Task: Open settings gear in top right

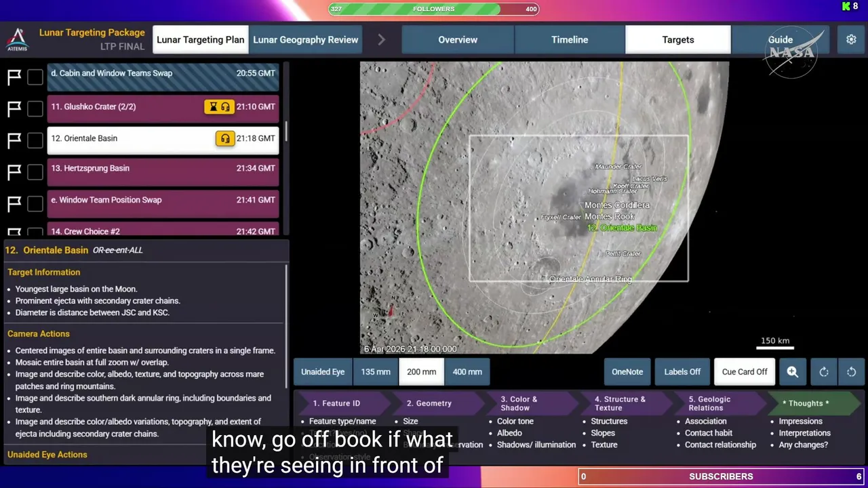Action: 851,40
